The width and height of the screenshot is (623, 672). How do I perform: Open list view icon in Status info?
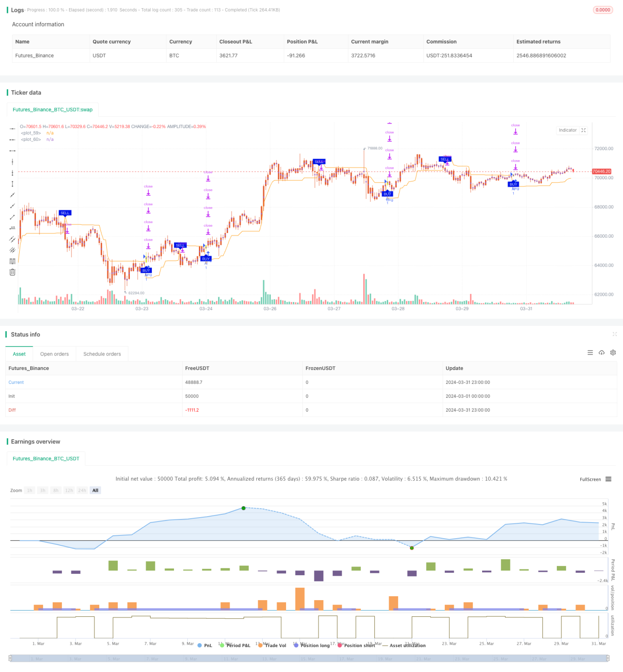click(590, 353)
